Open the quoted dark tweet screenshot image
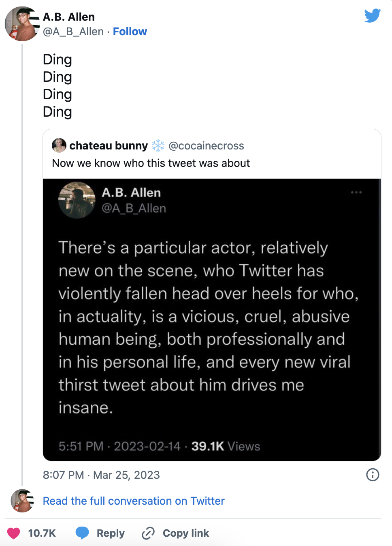 (x=212, y=319)
